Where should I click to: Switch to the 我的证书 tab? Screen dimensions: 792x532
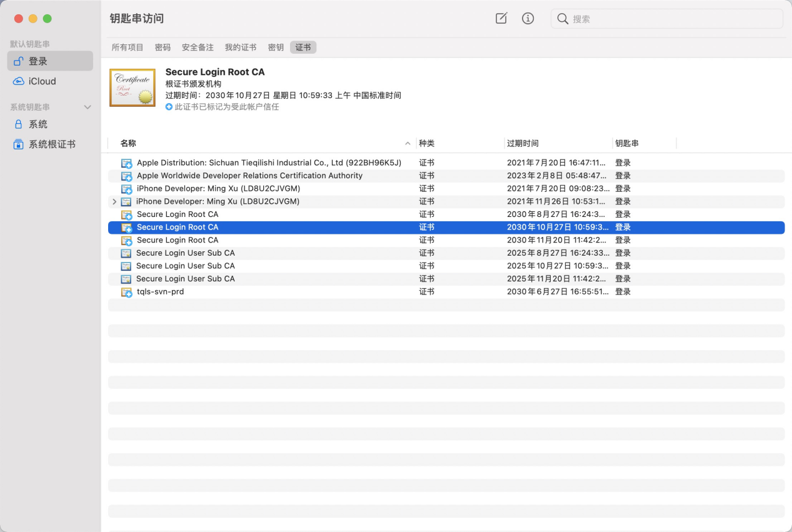pyautogui.click(x=241, y=48)
